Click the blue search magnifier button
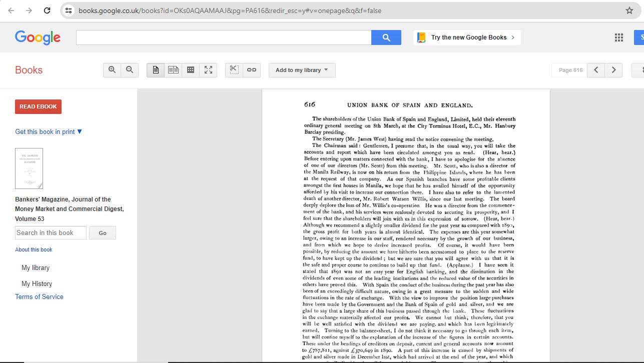Viewport: 644px width, 363px height. 386,37
